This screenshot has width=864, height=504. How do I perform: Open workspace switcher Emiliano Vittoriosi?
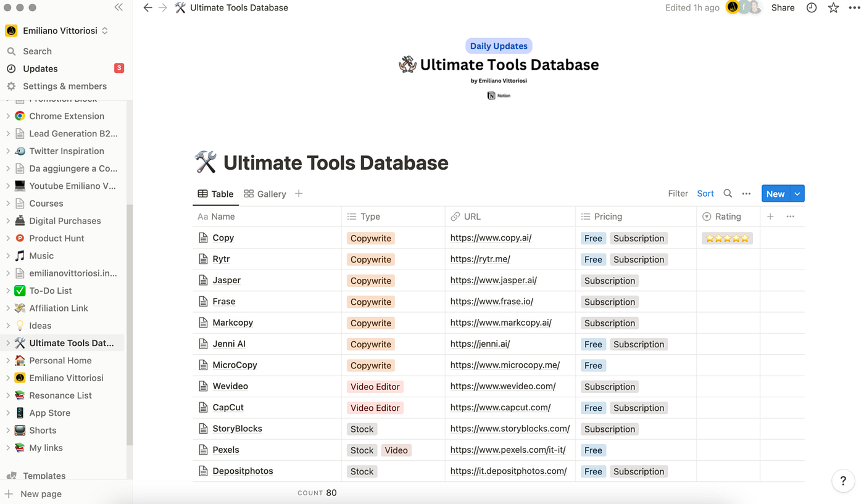pos(57,30)
